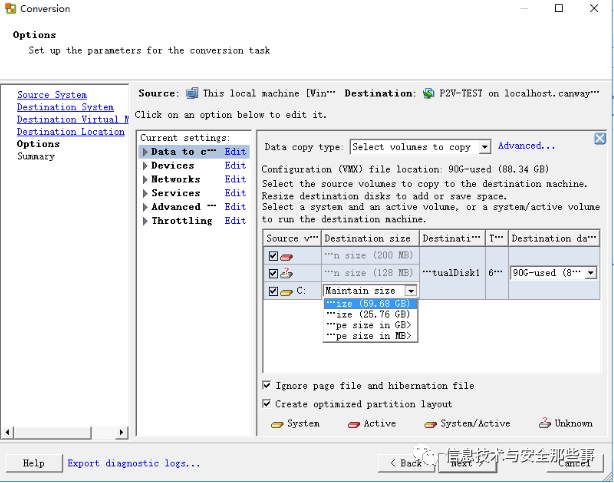The height and width of the screenshot is (483, 614).
Task: Go to the Source System step
Action: pyautogui.click(x=52, y=95)
